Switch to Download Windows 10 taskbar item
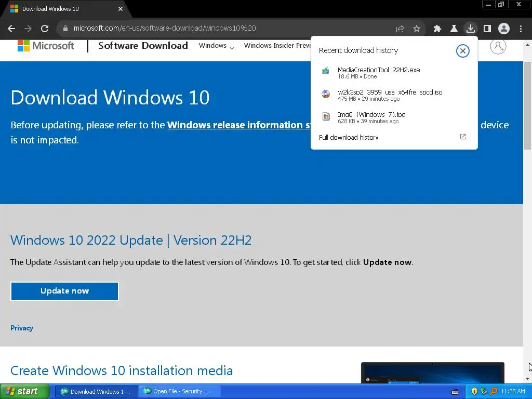 pos(96,392)
